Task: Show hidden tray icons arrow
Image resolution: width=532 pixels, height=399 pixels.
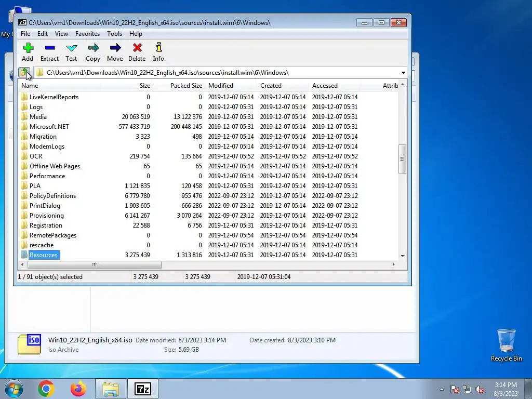Action: coord(442,390)
